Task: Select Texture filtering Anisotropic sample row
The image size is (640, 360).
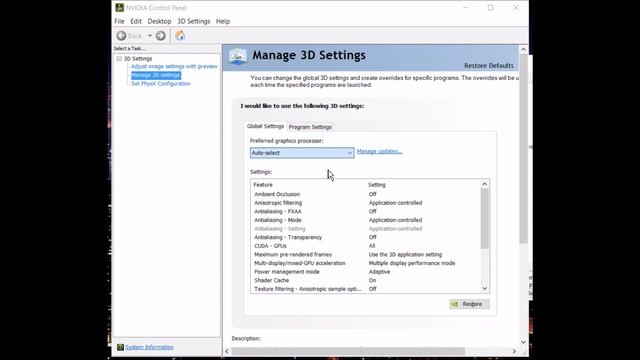Action: click(367, 289)
